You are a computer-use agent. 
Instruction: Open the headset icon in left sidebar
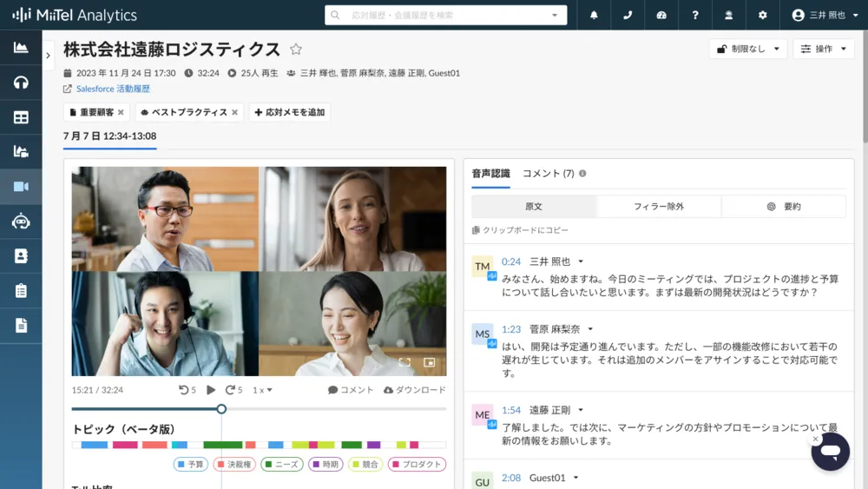(x=21, y=83)
